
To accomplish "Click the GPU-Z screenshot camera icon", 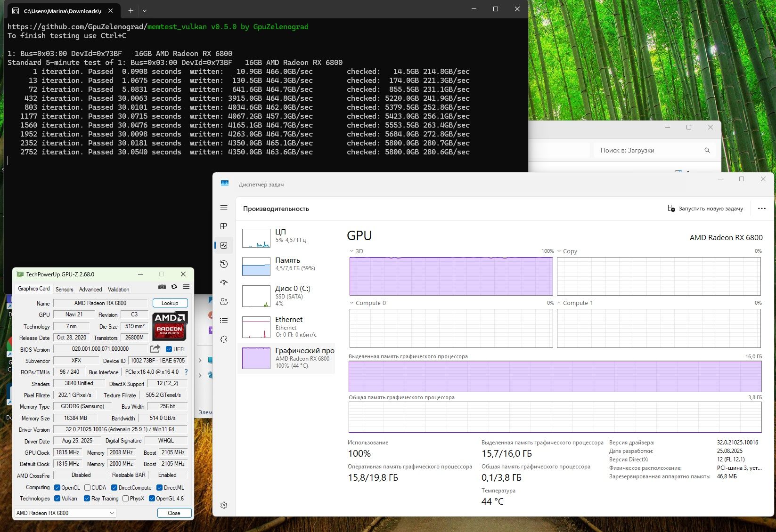I will click(x=162, y=287).
